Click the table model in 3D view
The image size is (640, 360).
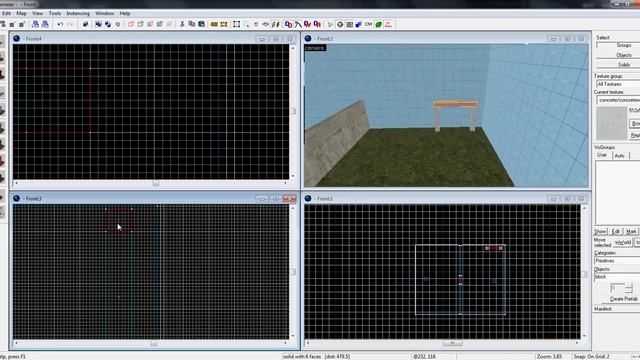click(456, 116)
